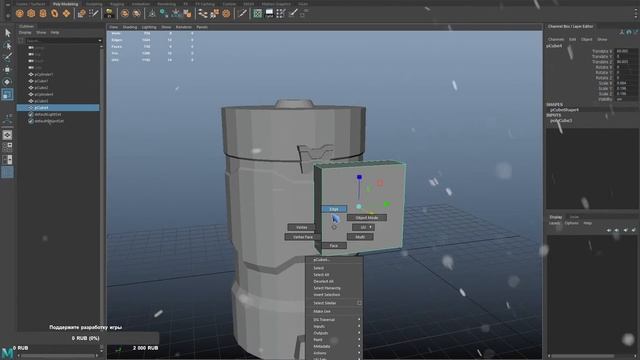This screenshot has height=360, width=640.
Task: Select defaultLightSet in the Outliner
Action: point(48,115)
